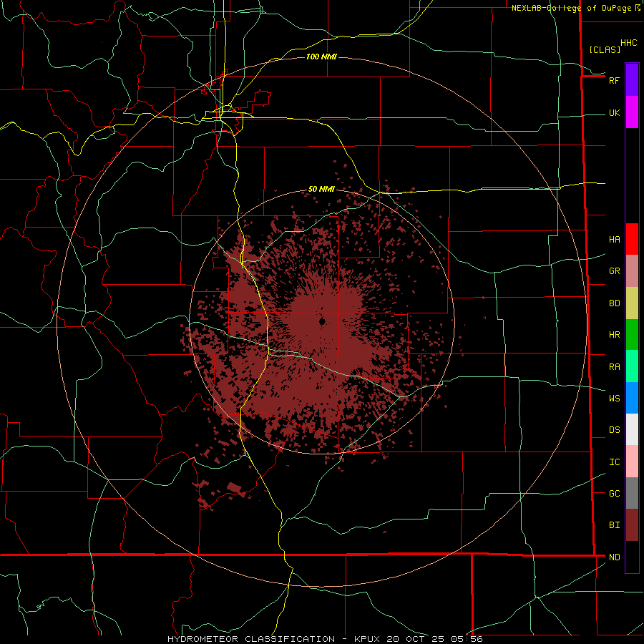Click the DS legend label

pos(614,429)
